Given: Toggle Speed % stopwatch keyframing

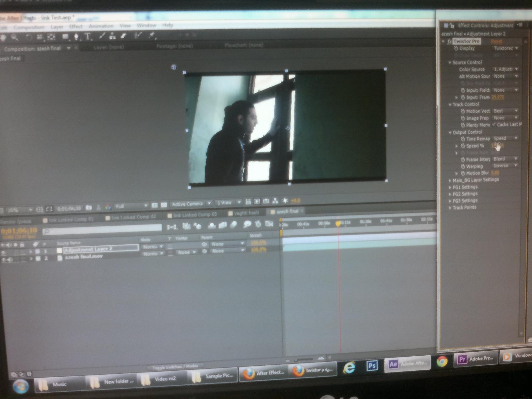Looking at the screenshot, I should click(463, 146).
